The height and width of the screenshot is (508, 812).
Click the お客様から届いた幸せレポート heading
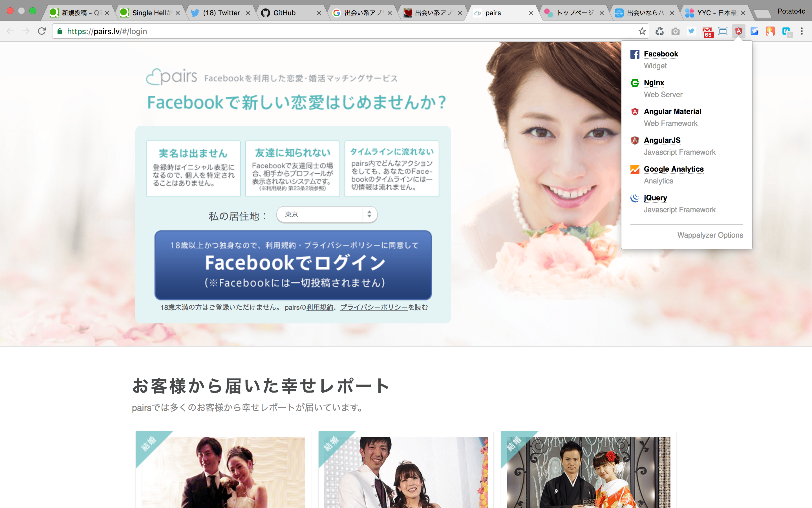point(261,386)
